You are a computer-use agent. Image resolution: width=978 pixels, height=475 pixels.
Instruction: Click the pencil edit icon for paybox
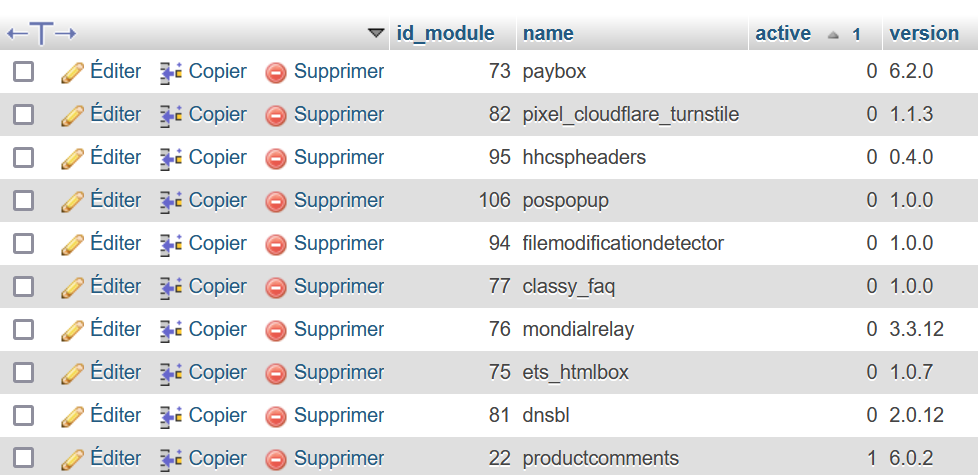point(72,73)
